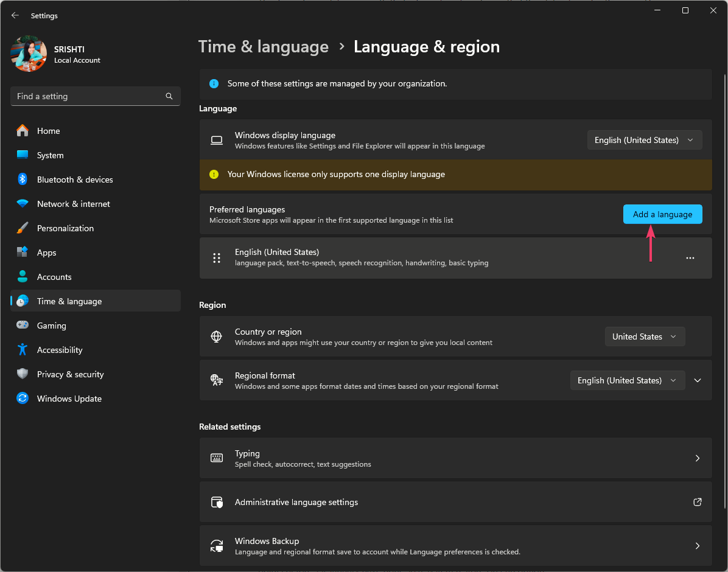Click the SRISHTI profile picture
The height and width of the screenshot is (572, 728).
click(28, 54)
